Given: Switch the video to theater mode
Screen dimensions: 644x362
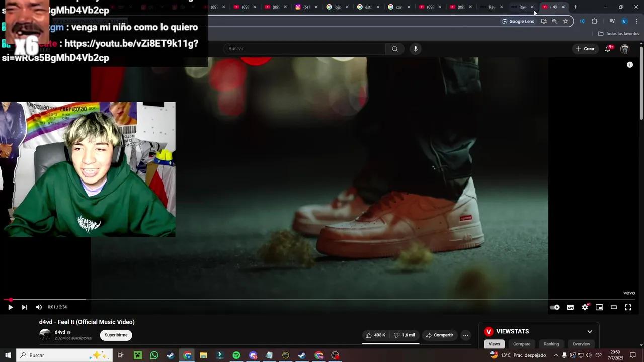Looking at the screenshot, I should point(613,307).
